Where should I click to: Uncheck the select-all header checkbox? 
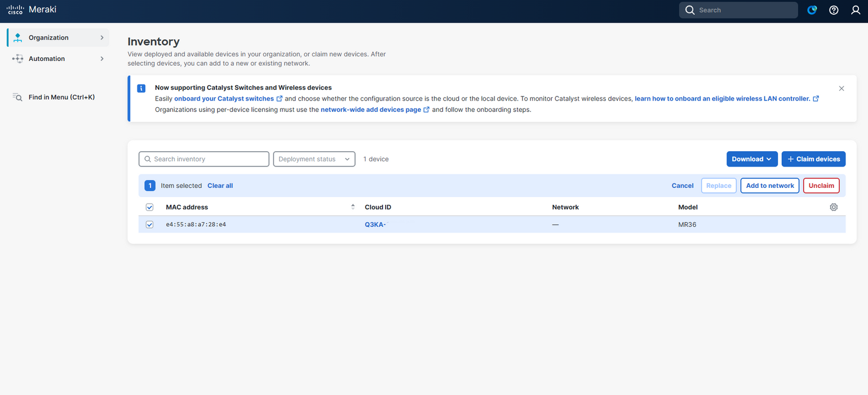150,207
